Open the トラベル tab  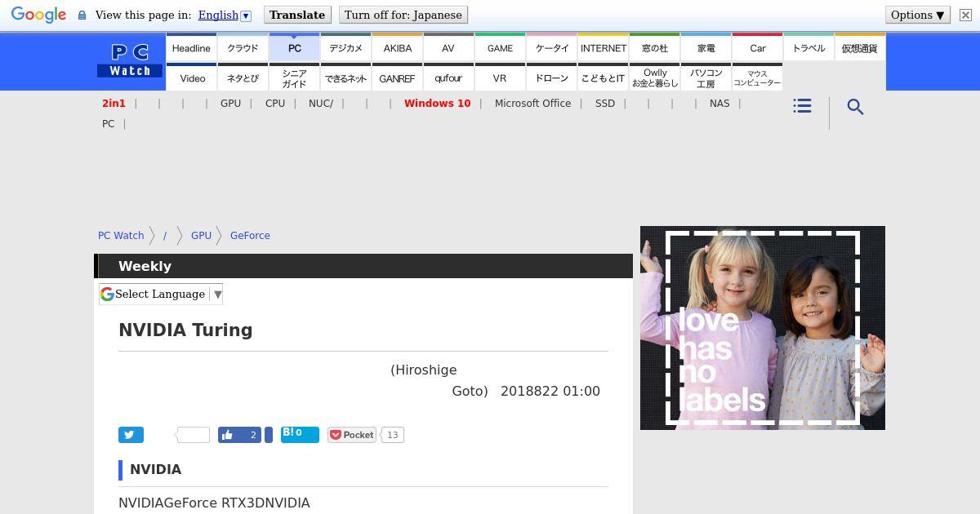pos(808,47)
